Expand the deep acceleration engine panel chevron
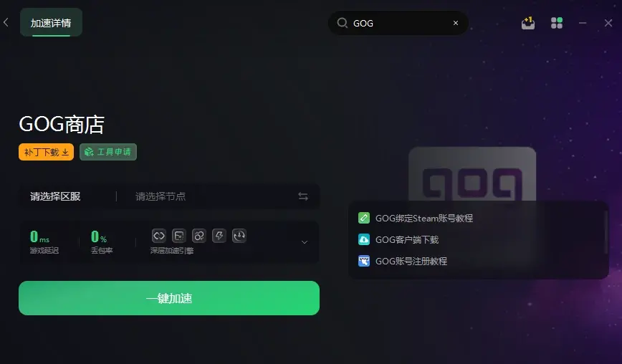This screenshot has height=364, width=622. click(305, 242)
